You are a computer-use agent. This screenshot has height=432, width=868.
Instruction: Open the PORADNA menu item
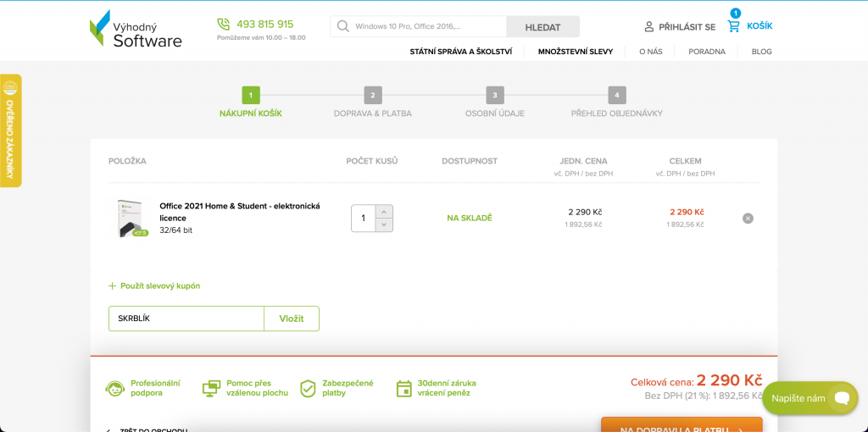click(707, 52)
